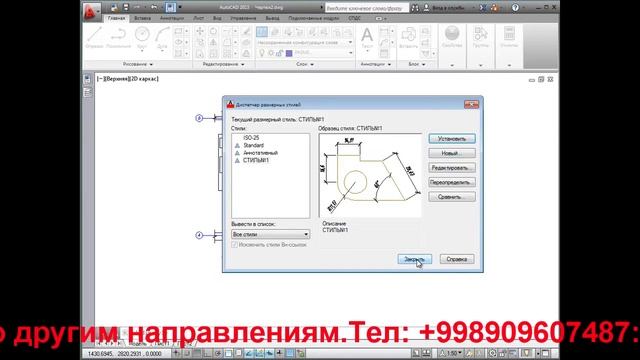Toggle Snap mode in the status bar

pyautogui.click(x=187, y=353)
